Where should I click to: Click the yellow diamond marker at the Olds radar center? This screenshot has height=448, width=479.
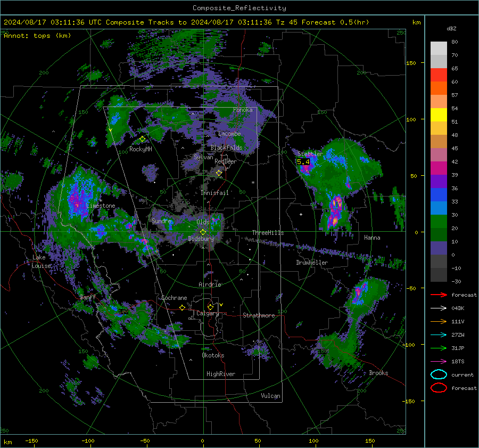203,232
